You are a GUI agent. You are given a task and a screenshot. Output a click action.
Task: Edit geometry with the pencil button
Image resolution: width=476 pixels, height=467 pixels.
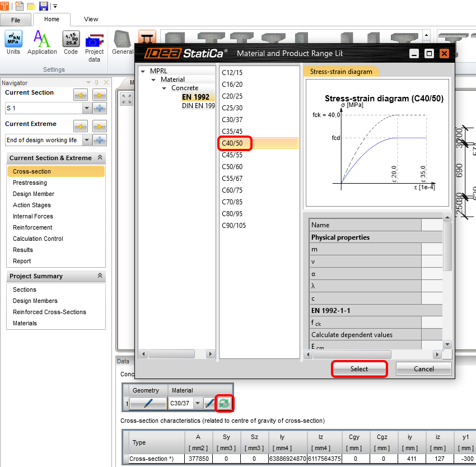click(148, 403)
